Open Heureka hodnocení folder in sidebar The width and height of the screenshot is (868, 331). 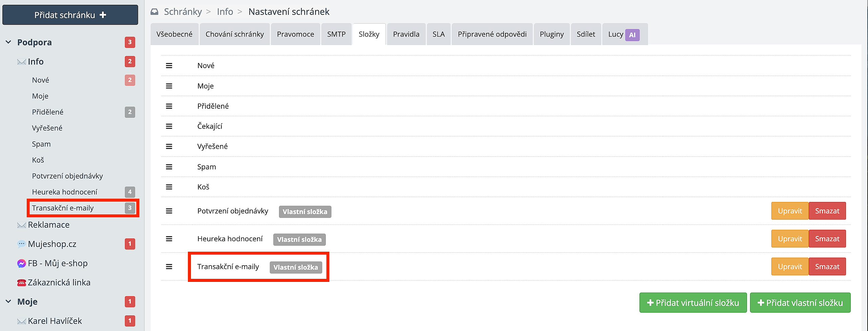pos(64,192)
